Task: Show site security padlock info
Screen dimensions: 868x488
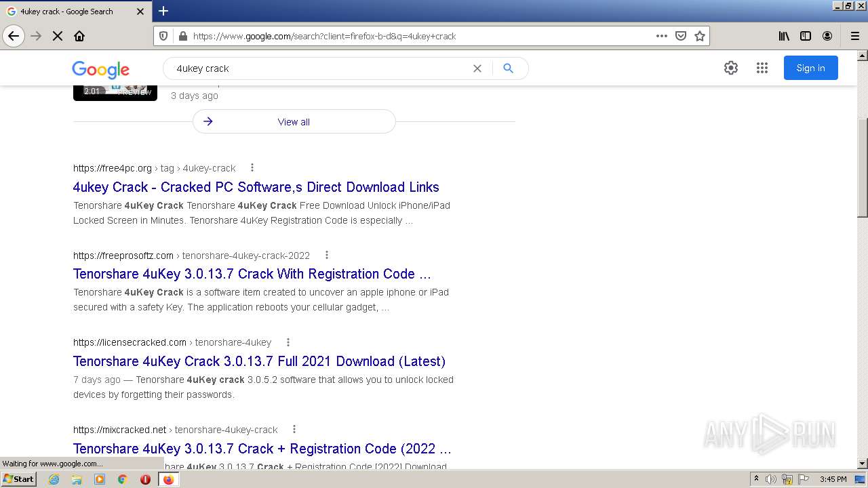Action: tap(182, 36)
